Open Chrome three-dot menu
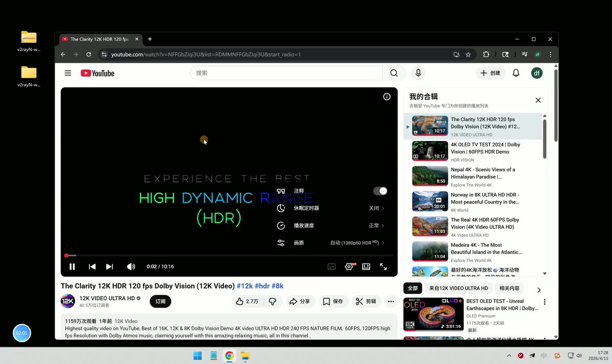The height and width of the screenshot is (364, 612). (x=550, y=55)
